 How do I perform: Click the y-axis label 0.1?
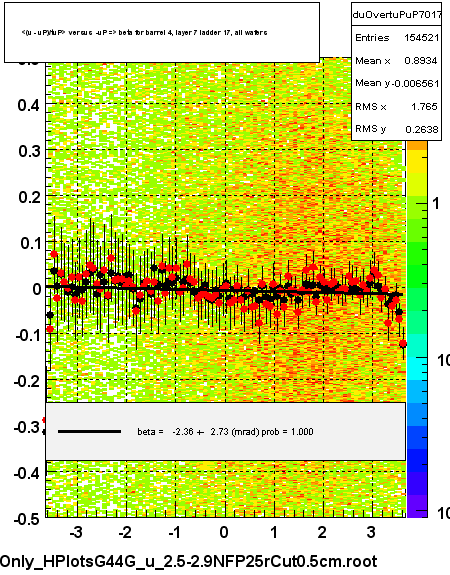29,243
